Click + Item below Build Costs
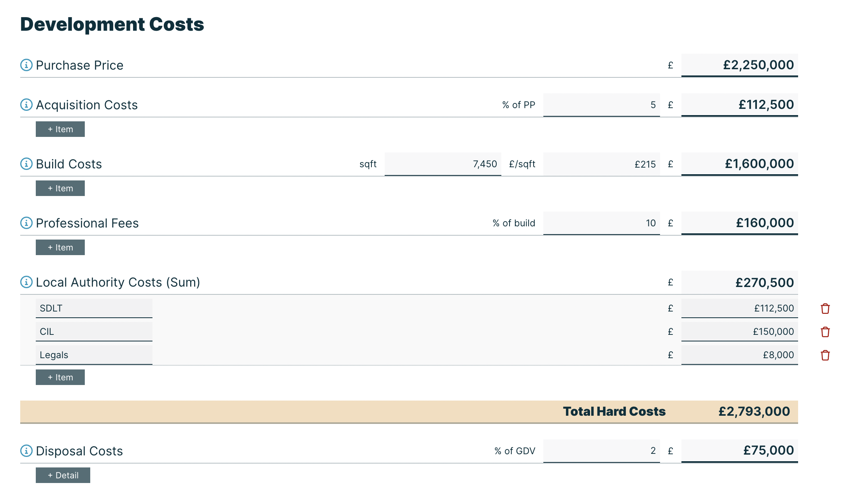Screen dimensions: 851x504 click(60, 188)
